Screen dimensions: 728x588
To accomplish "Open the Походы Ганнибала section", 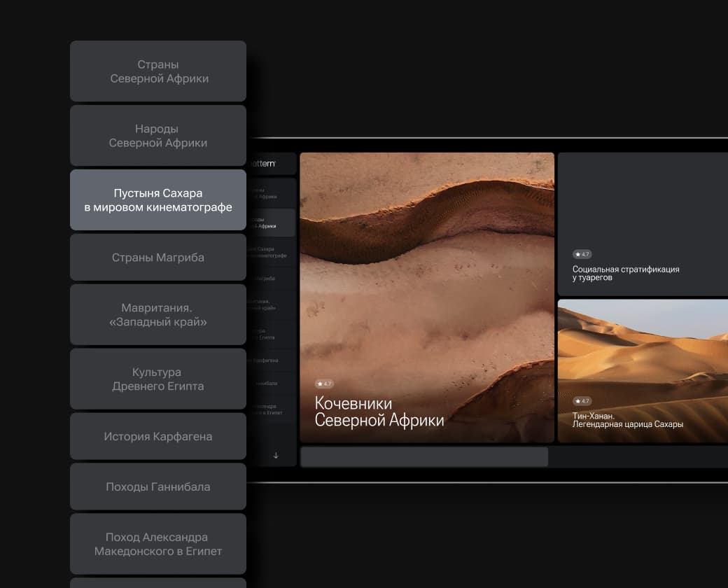I will tap(158, 487).
